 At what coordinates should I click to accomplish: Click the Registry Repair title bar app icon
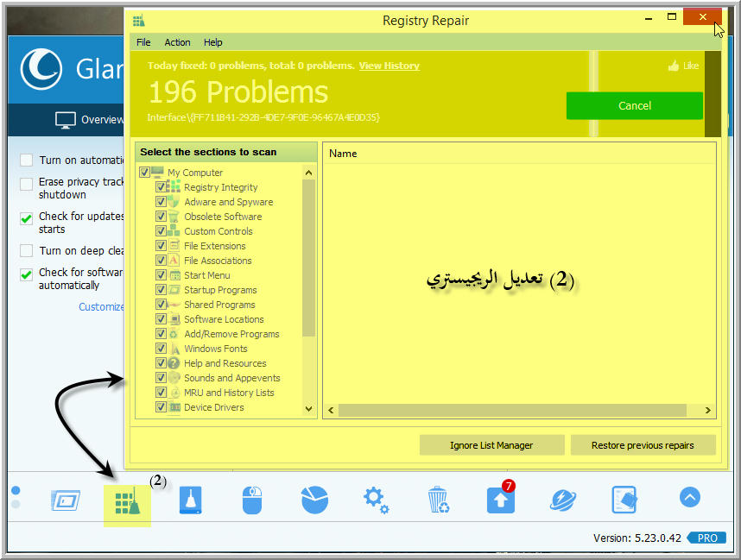[x=138, y=21]
